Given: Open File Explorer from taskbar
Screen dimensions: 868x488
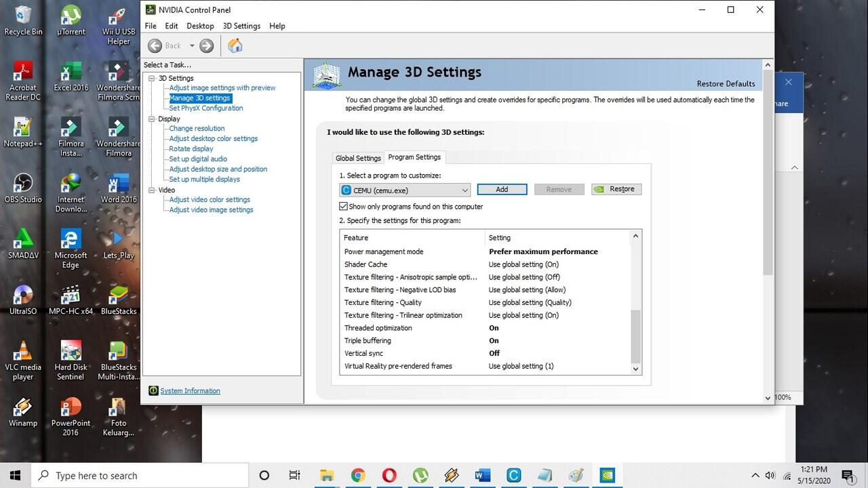Looking at the screenshot, I should 327,475.
